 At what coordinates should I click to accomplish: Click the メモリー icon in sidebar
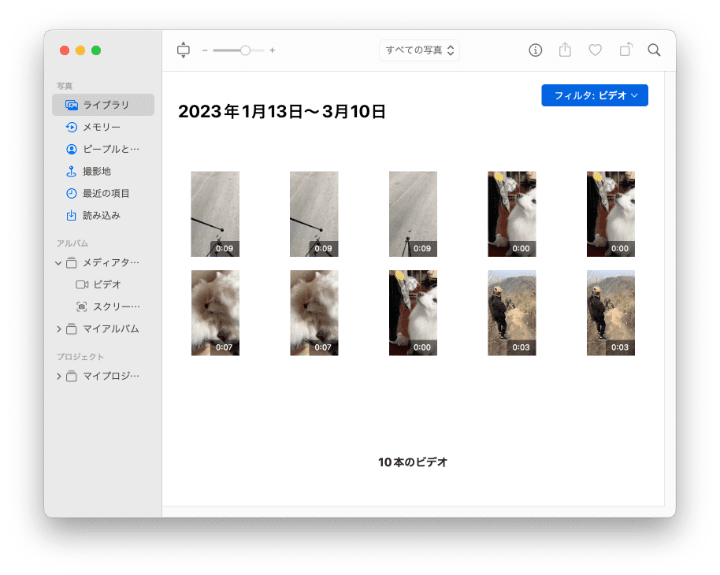[x=71, y=127]
